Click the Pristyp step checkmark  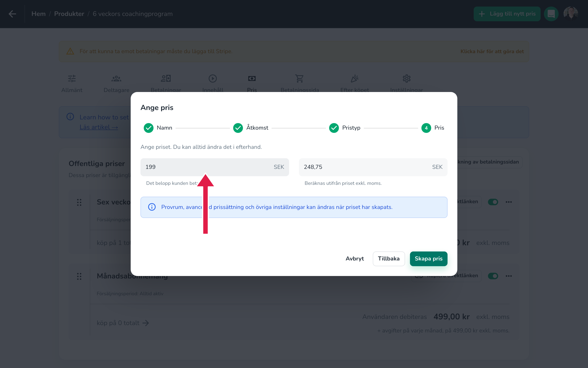point(334,128)
